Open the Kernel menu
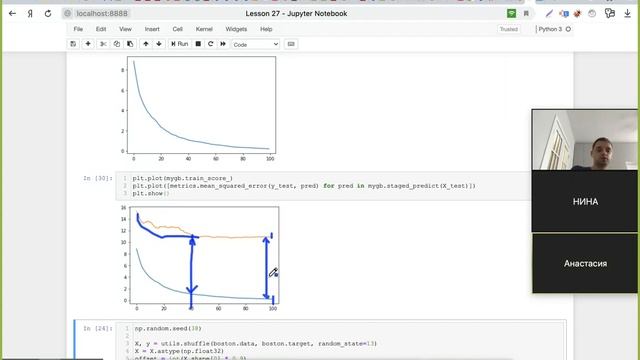The width and height of the screenshot is (640, 360). [204, 29]
